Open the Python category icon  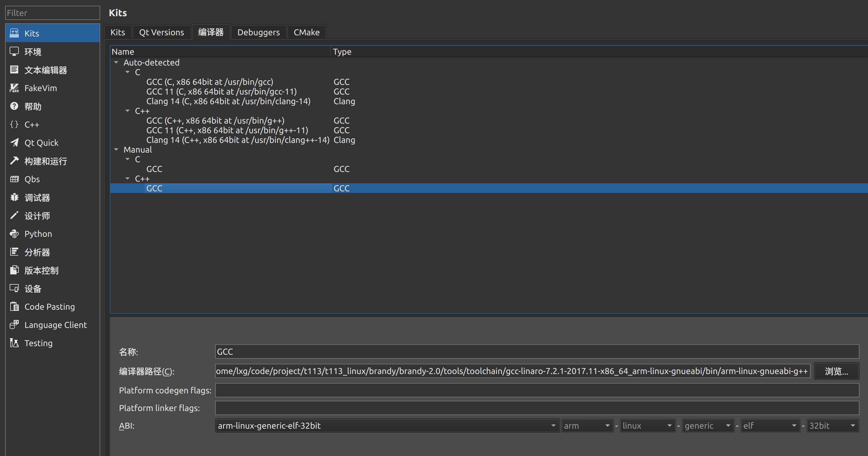tap(14, 234)
